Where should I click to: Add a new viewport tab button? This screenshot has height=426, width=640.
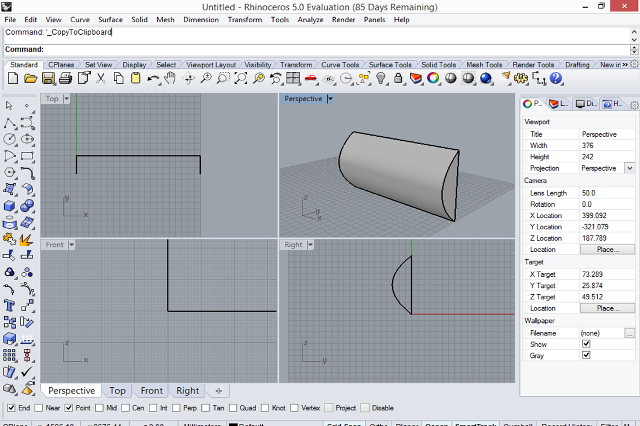(x=218, y=391)
